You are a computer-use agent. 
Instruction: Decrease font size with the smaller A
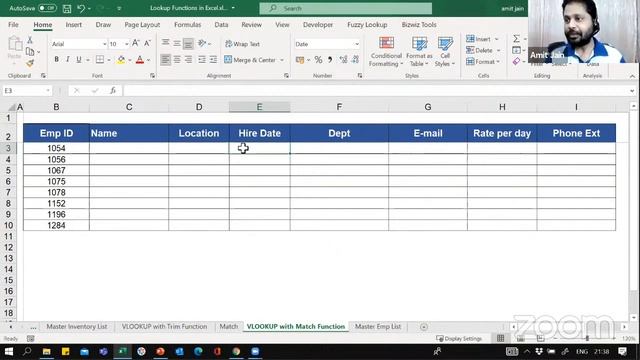tap(147, 43)
